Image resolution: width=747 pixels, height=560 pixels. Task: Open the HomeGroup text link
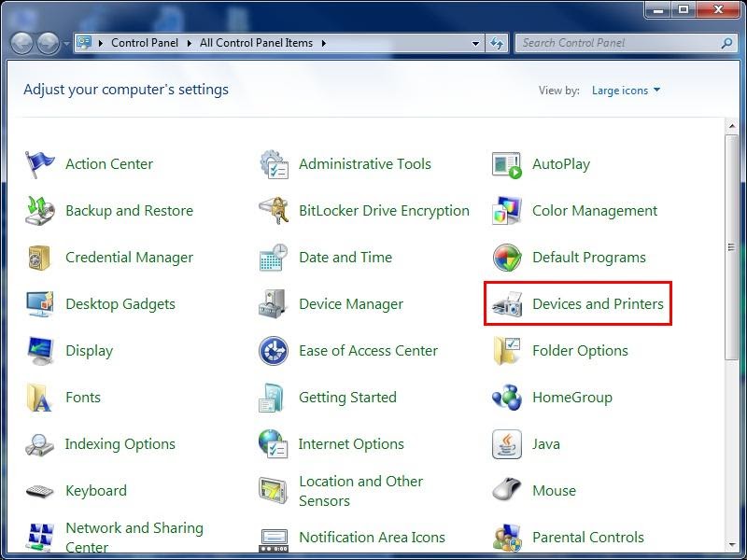[572, 398]
